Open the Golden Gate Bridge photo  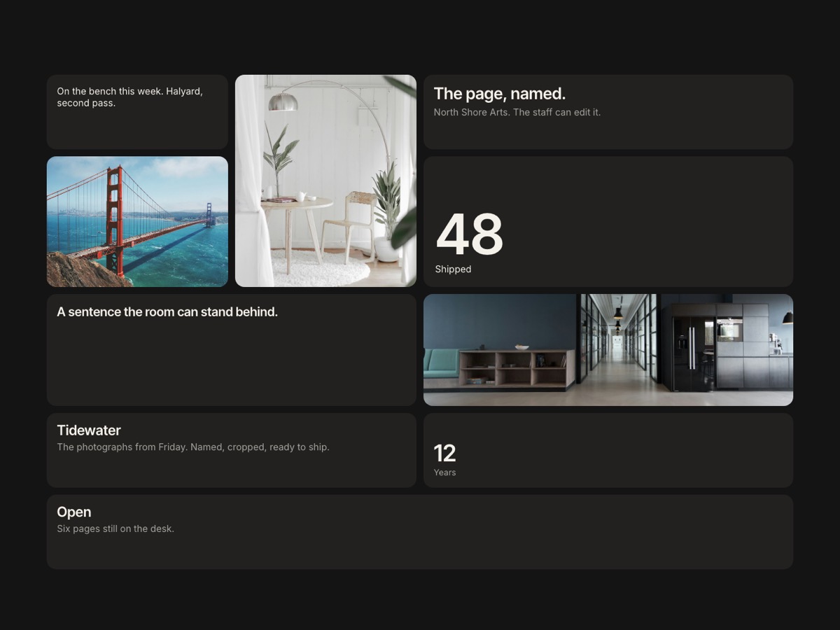pos(137,221)
